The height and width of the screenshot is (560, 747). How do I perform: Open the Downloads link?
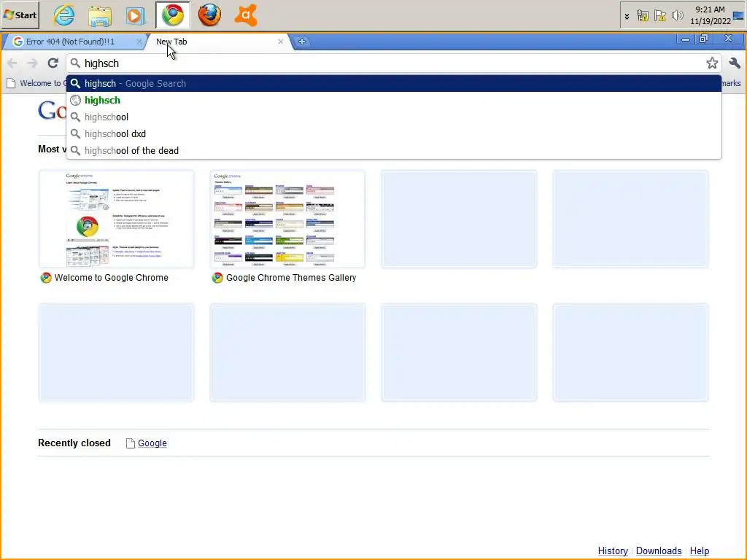[x=659, y=551]
